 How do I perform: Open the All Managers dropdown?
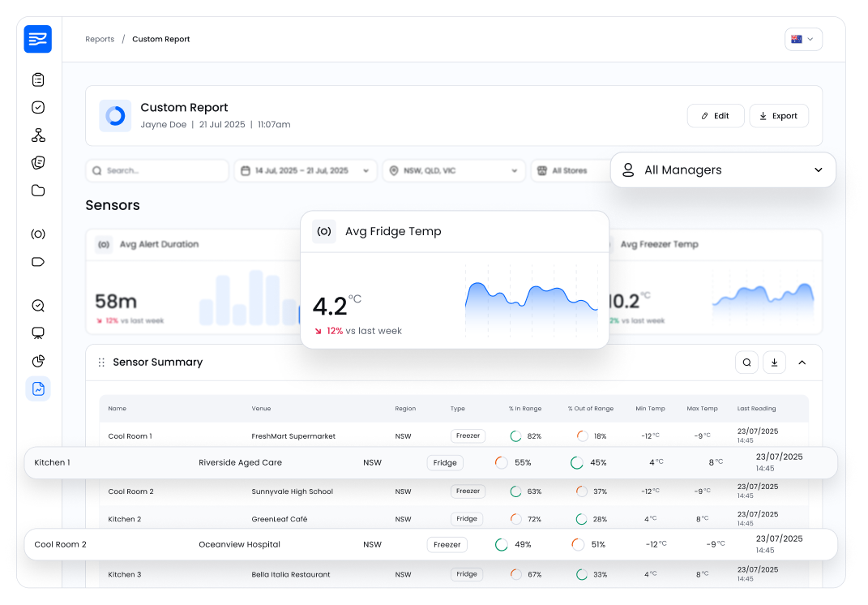(x=722, y=170)
